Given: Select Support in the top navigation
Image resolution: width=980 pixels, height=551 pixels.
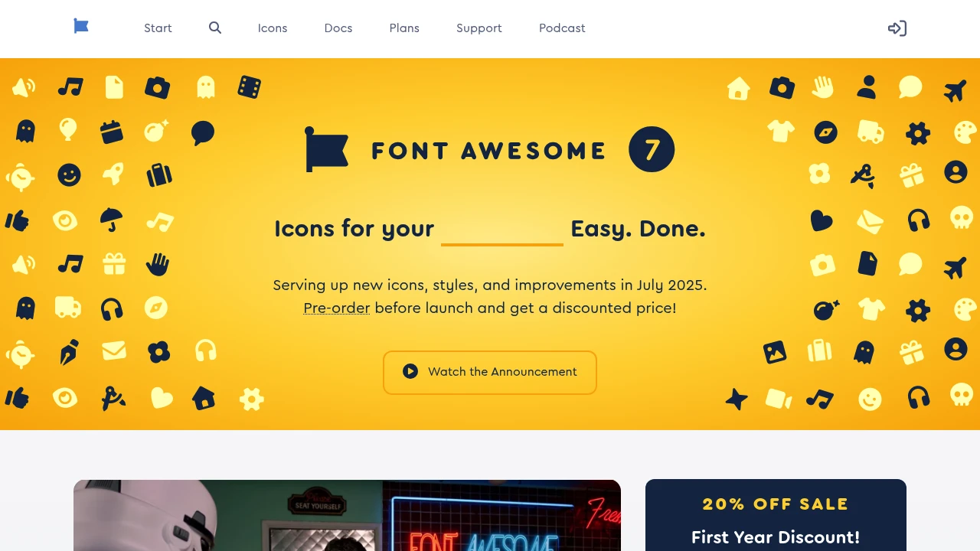Looking at the screenshot, I should (x=479, y=28).
